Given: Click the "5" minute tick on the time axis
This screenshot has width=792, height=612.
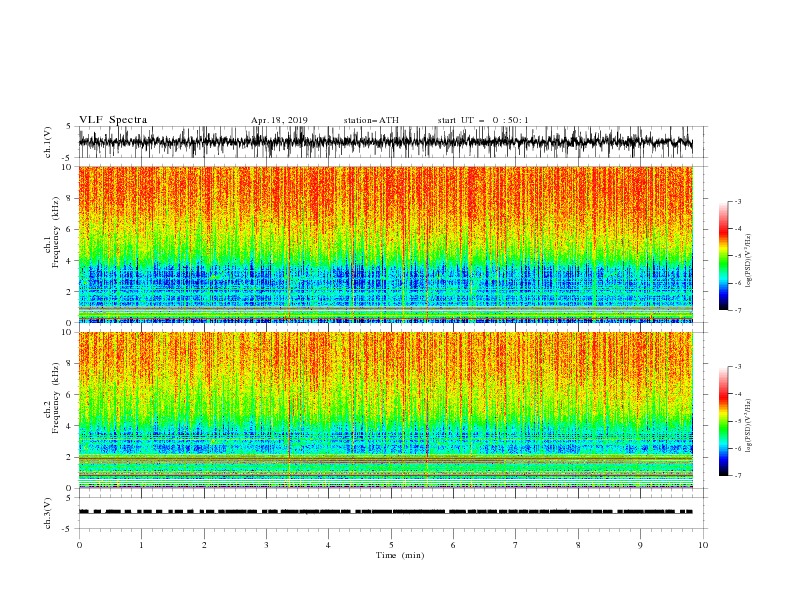Looking at the screenshot, I should (391, 545).
